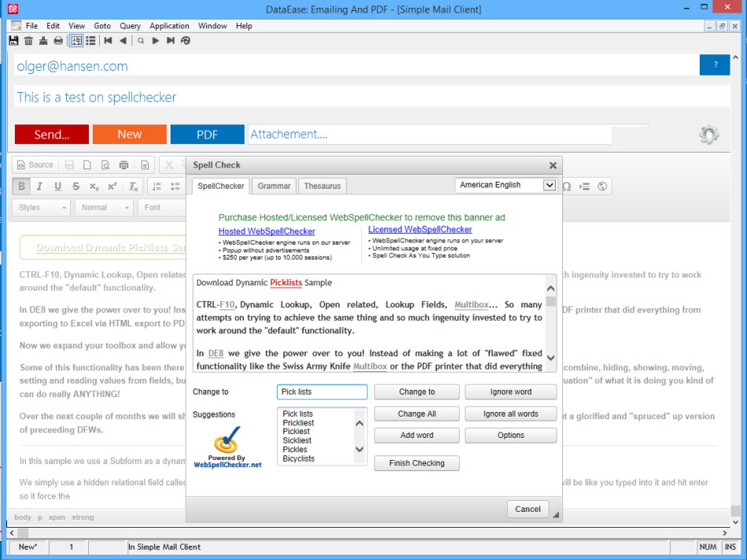Switch to table list view icon

click(x=90, y=41)
